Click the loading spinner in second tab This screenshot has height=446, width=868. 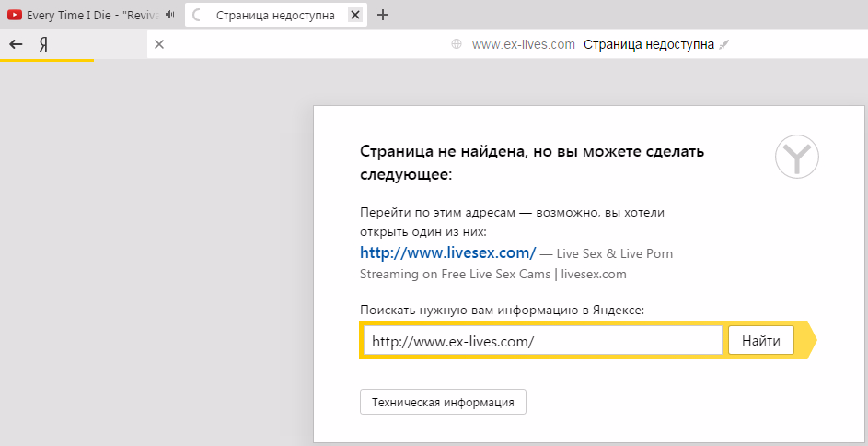point(198,15)
